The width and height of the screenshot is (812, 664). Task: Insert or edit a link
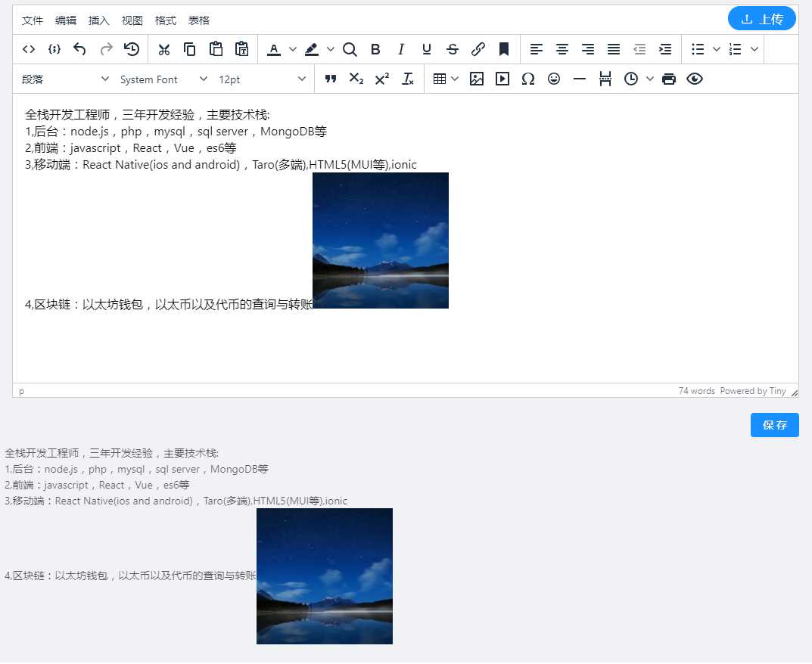[478, 49]
